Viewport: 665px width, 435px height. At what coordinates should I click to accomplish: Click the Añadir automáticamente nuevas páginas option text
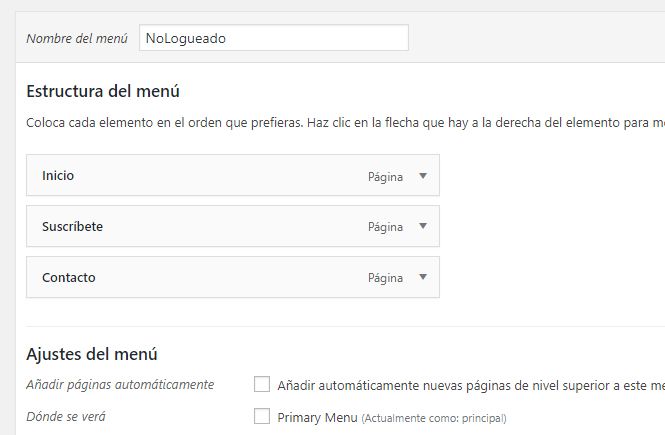click(471, 385)
